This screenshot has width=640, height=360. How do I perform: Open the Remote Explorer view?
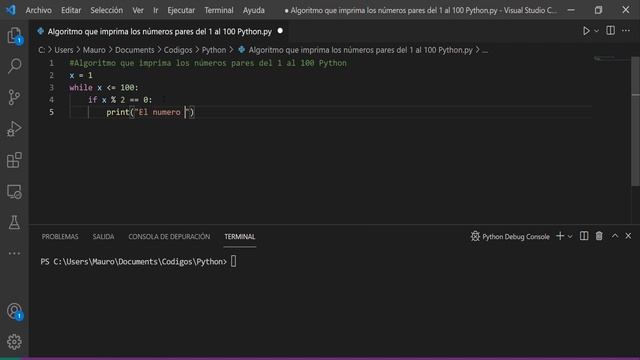14,191
